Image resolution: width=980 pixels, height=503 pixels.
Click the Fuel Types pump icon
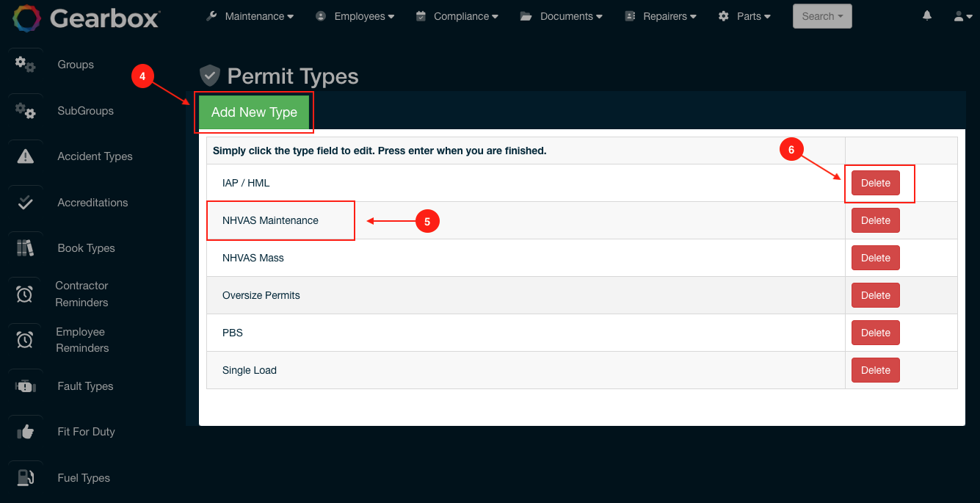click(x=25, y=477)
